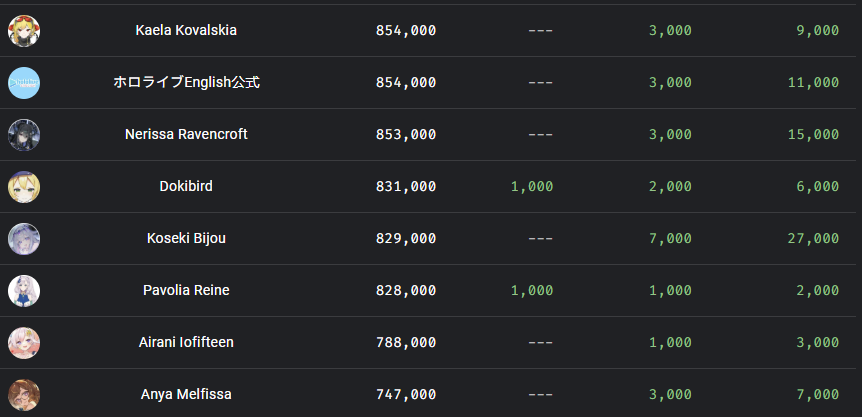Click Nerissa Ravencroft's avatar icon
The width and height of the screenshot is (862, 417).
pyautogui.click(x=24, y=135)
